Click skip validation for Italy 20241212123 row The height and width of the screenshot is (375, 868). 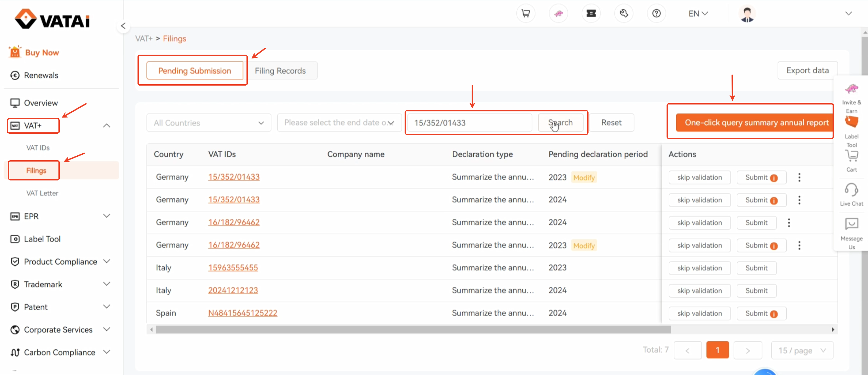tap(700, 291)
